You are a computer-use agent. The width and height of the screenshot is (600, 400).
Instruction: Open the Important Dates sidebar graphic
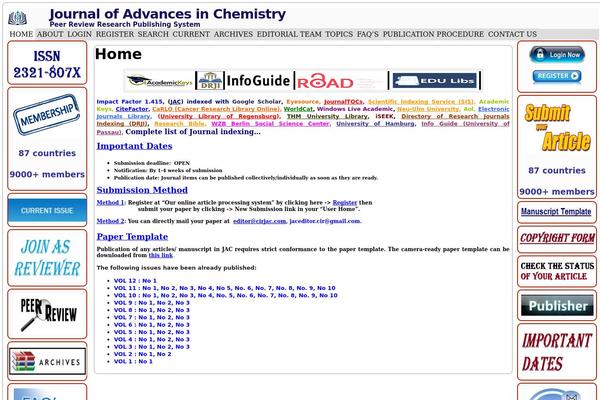tap(557, 352)
